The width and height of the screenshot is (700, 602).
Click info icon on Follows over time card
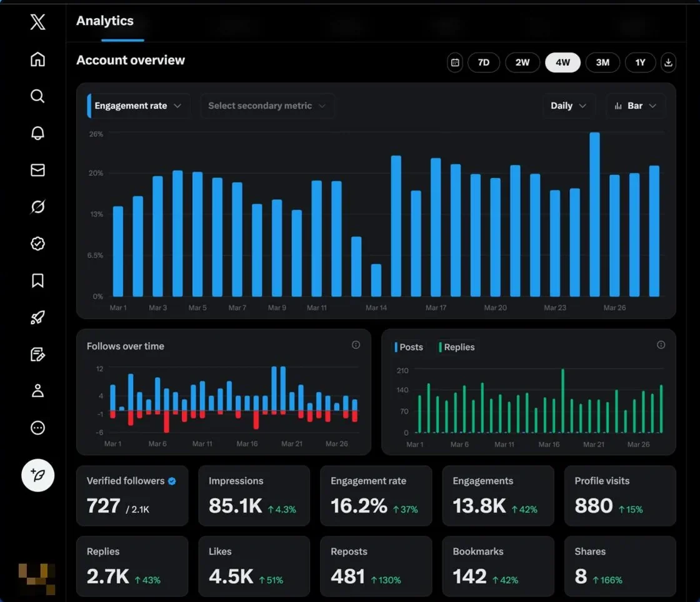(356, 345)
